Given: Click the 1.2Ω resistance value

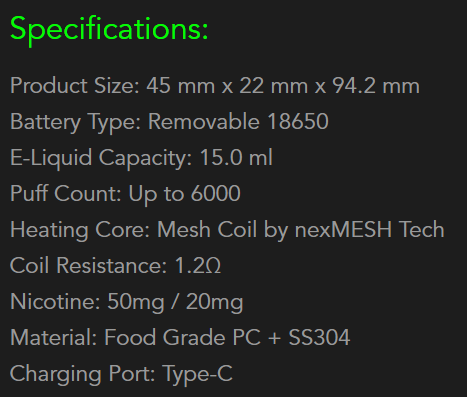Looking at the screenshot, I should (198, 265).
